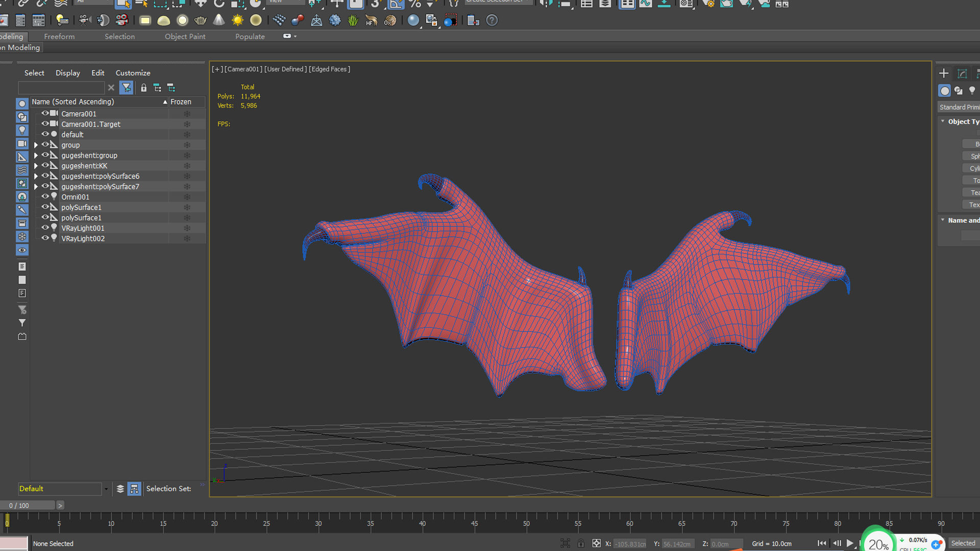The width and height of the screenshot is (980, 551).
Task: Click the selection lock toggle in status bar
Action: click(581, 543)
